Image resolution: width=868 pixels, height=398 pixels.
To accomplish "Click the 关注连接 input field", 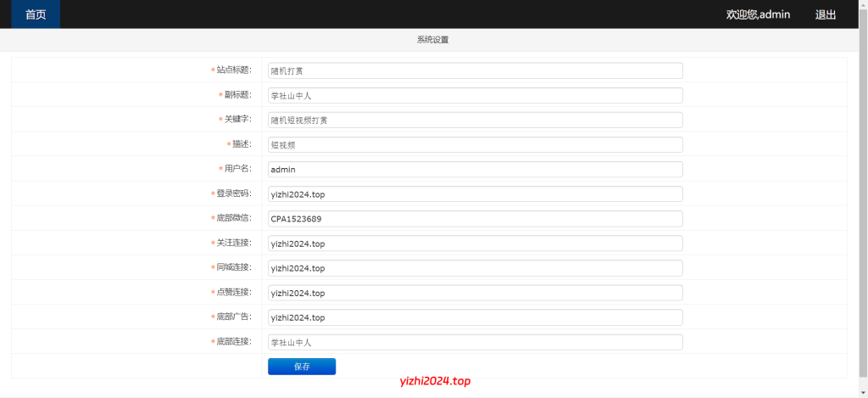I will click(475, 244).
